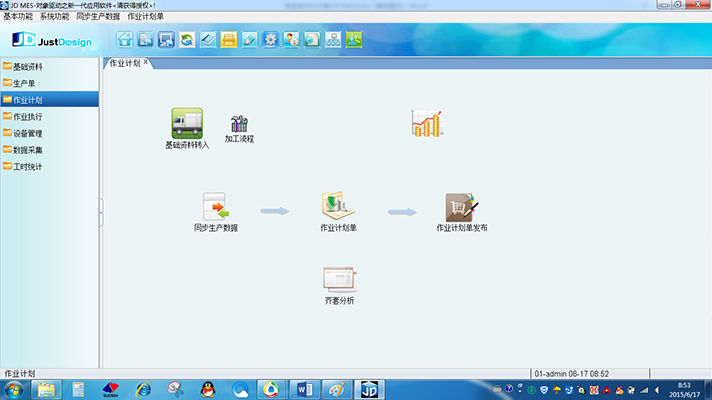Open 同步生产数据 workflow icon
This screenshot has width=712, height=400.
(x=215, y=207)
